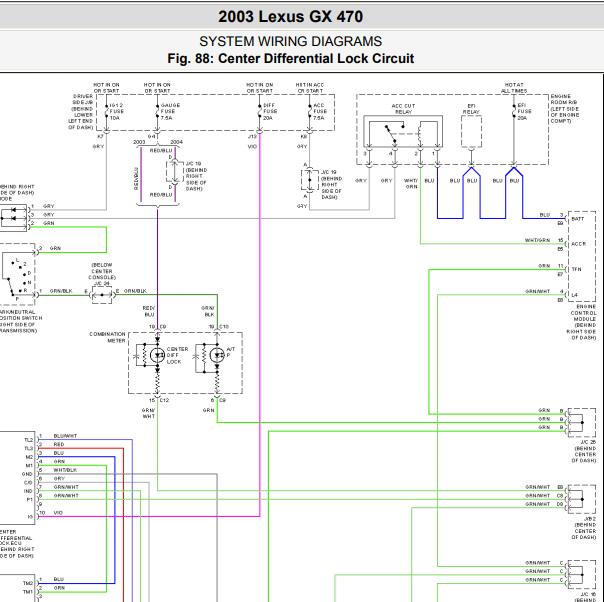Click the HOT IN ACC OR START label

click(x=310, y=88)
